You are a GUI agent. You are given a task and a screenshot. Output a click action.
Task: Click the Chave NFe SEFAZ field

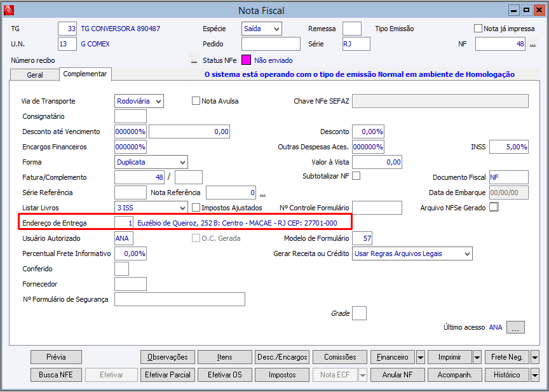point(440,101)
